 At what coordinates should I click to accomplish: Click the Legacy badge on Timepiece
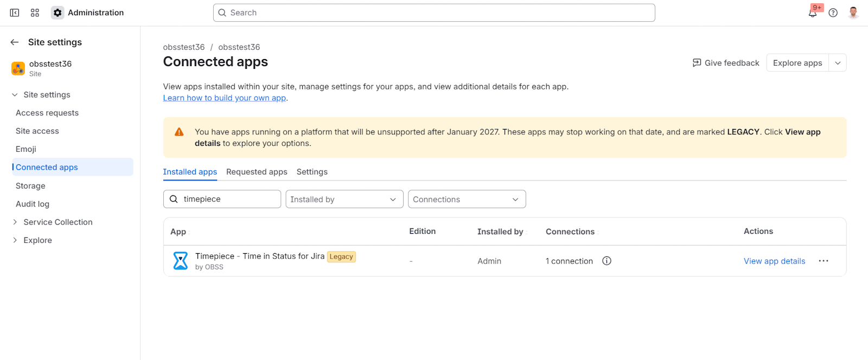click(341, 256)
